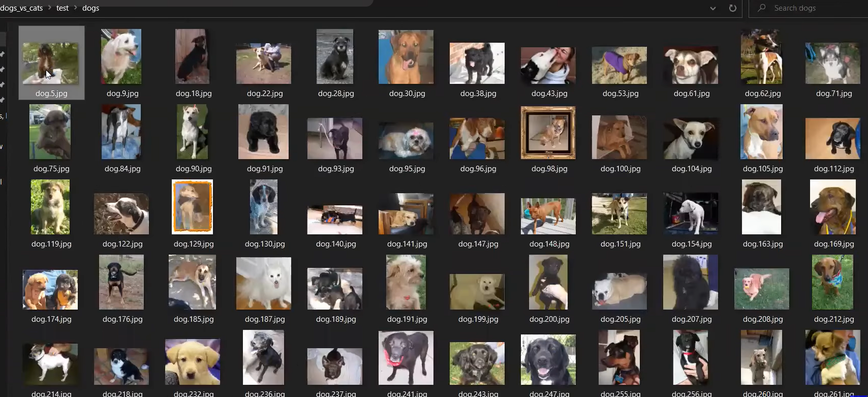Select the dog.95.jpg thumbnail

tap(406, 141)
